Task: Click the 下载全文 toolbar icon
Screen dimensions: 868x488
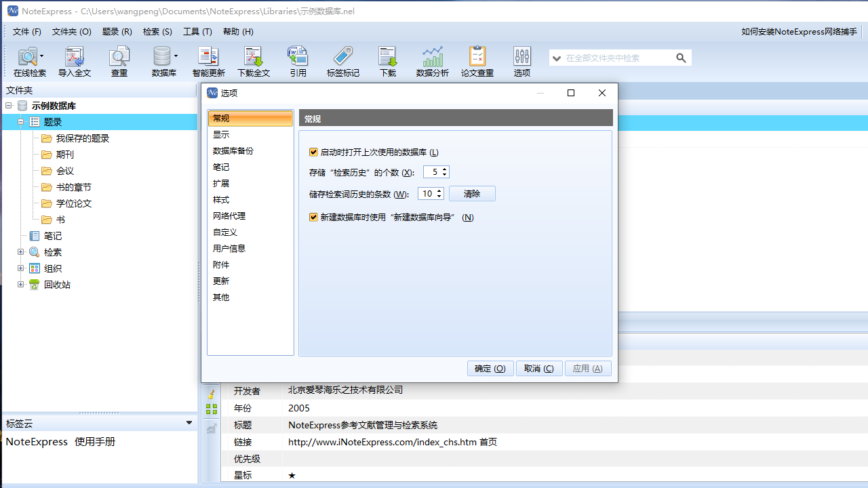Action: pyautogui.click(x=254, y=61)
